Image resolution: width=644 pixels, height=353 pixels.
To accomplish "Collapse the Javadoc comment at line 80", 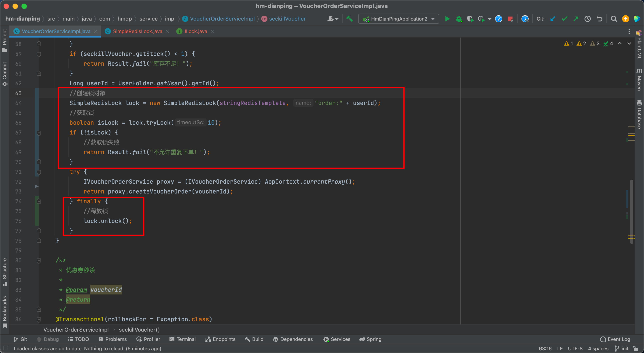I will [x=39, y=261].
